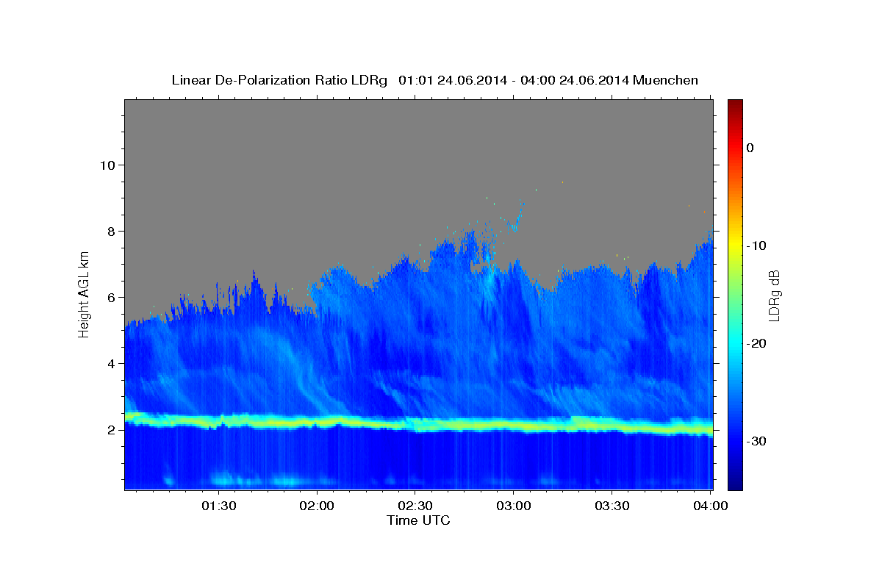Click the 'Height AGL km' axis title
Image resolution: width=882 pixels, height=588 pixels.
(x=85, y=294)
